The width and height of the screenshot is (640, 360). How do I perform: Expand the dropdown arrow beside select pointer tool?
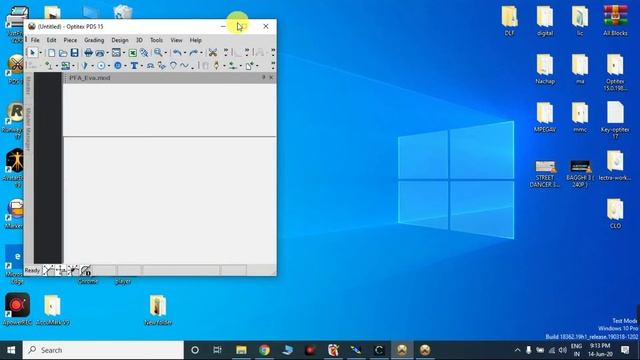click(x=40, y=53)
